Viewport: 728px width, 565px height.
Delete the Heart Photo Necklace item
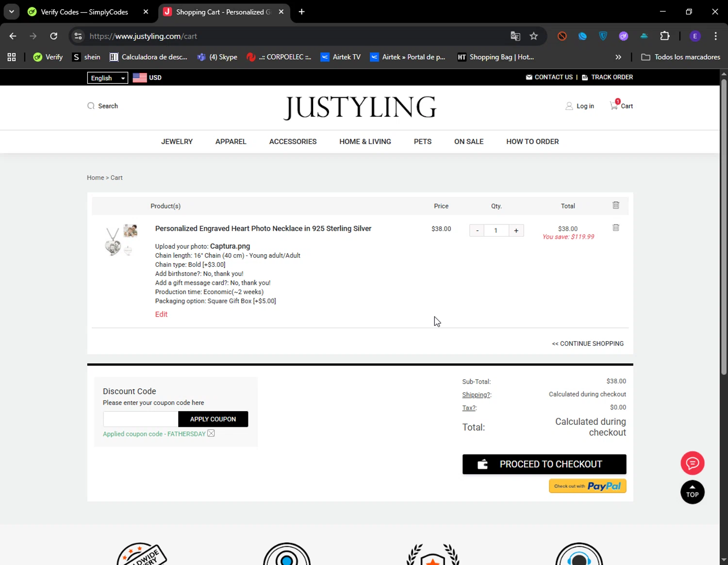pos(616,227)
